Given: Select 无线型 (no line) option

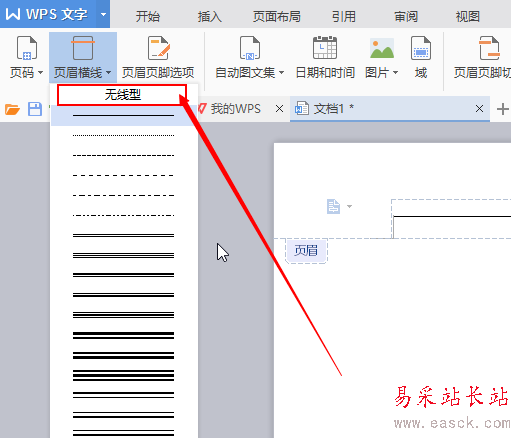Looking at the screenshot, I should 122,95.
